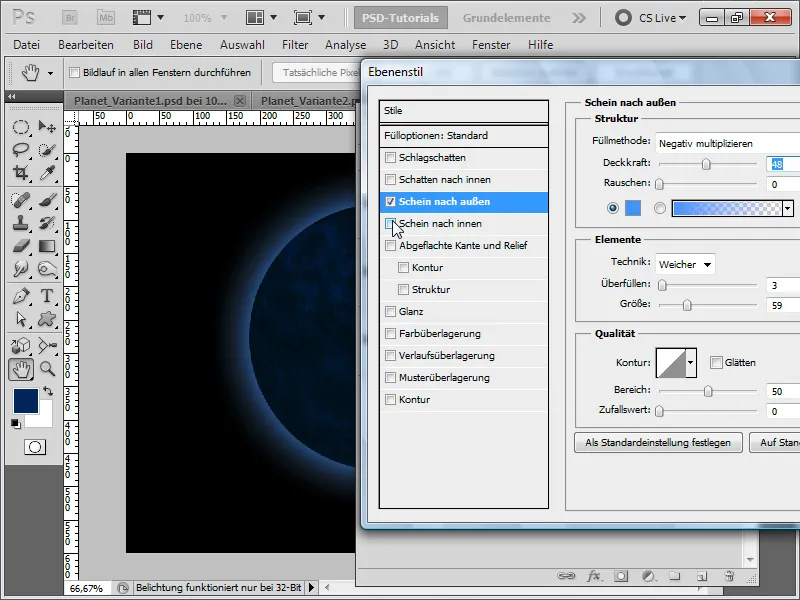Enable the Farbüberlagerung checkbox
This screenshot has width=800, height=600.
[x=390, y=334]
